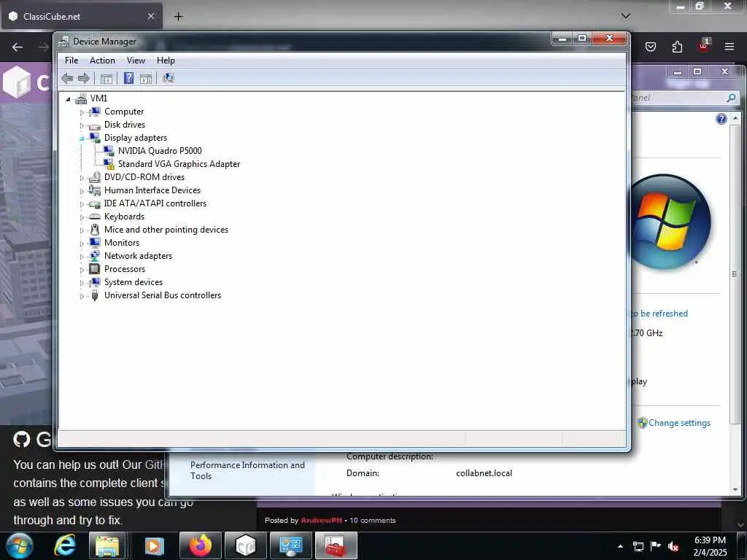The height and width of the screenshot is (560, 747).
Task: Expand the Monitors category
Action: pyautogui.click(x=82, y=244)
